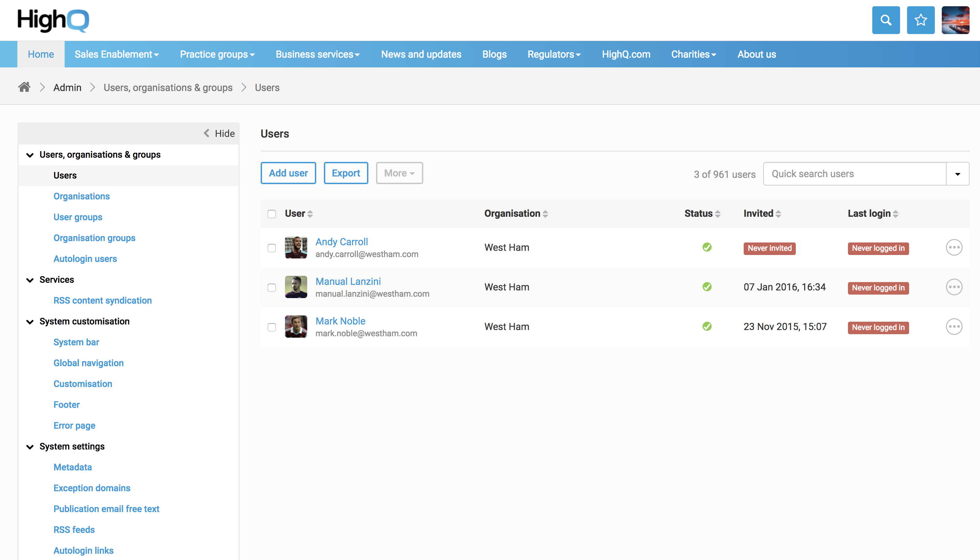Image resolution: width=980 pixels, height=560 pixels.
Task: Click Users, organisations & groups breadcrumb
Action: tap(168, 88)
